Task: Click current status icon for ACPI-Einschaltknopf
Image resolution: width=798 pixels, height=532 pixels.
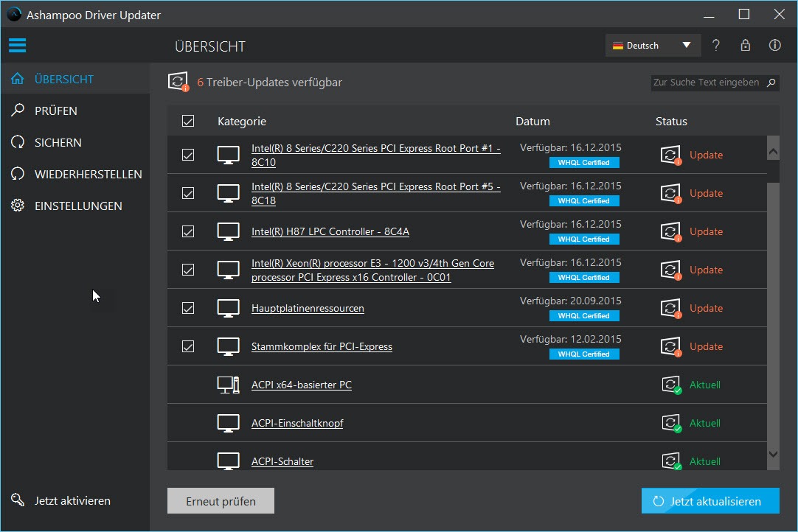Action: pos(671,423)
